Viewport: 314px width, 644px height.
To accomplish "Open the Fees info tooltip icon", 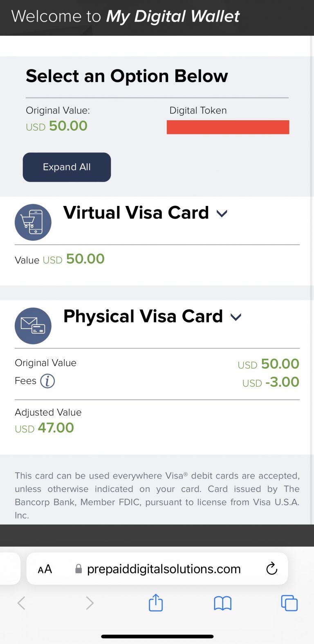I will tap(48, 381).
